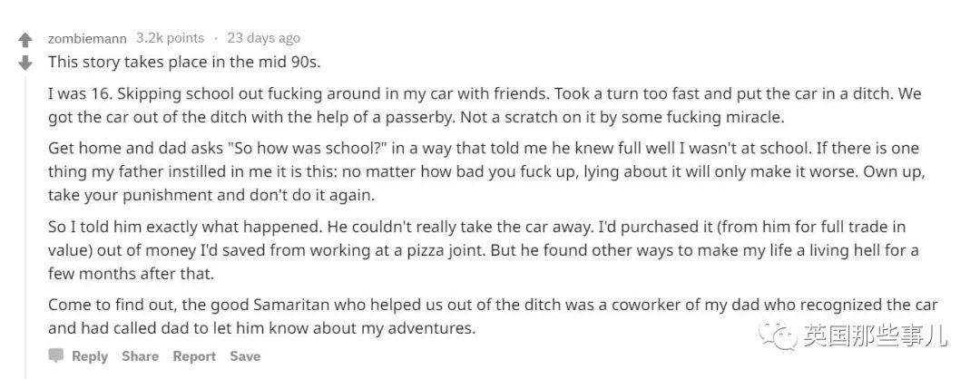The height and width of the screenshot is (379, 980).
Task: Upvote zombiemann's comment
Action: tap(25, 40)
